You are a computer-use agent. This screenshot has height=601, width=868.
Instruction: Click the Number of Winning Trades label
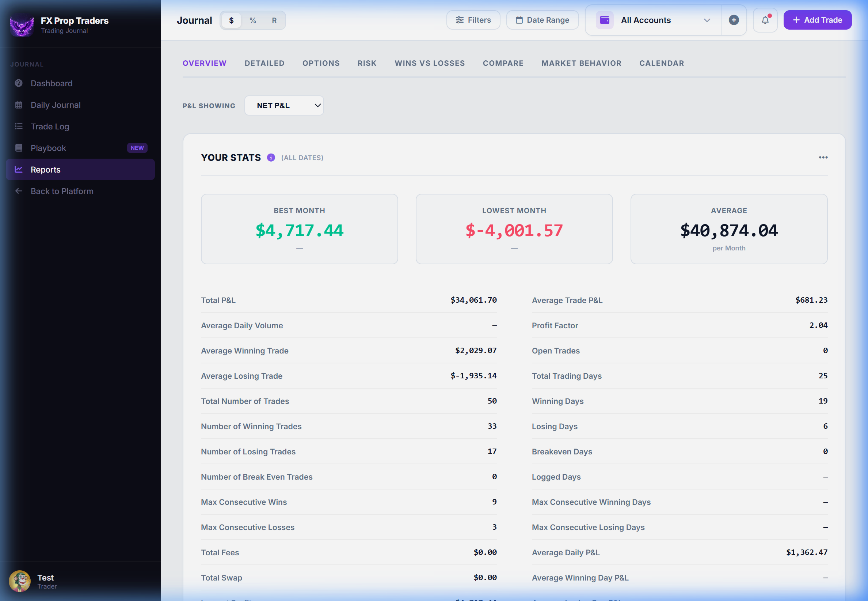[x=251, y=426]
